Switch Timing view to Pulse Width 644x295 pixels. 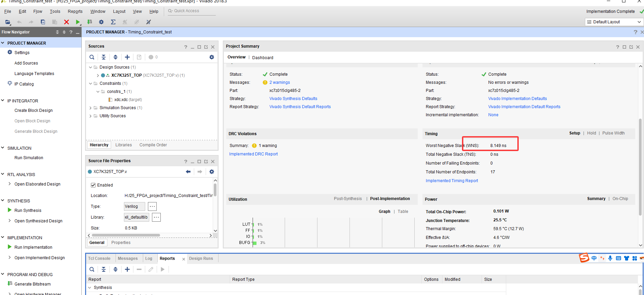coord(613,133)
